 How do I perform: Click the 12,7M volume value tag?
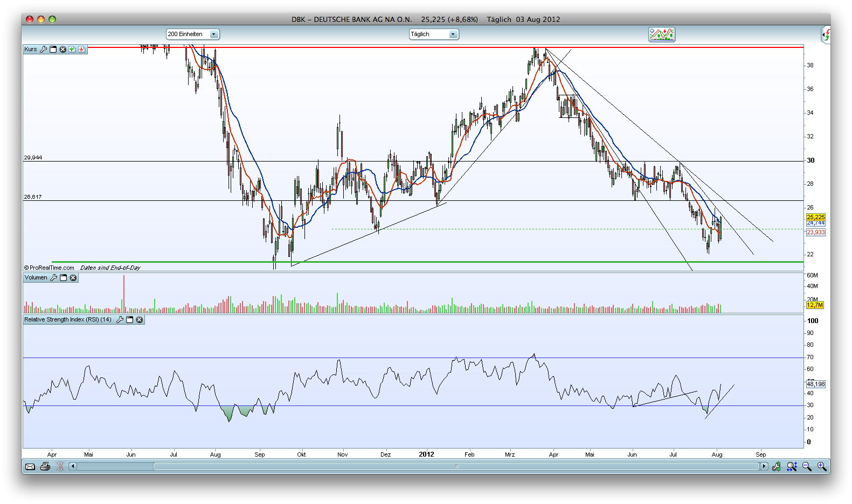[815, 305]
